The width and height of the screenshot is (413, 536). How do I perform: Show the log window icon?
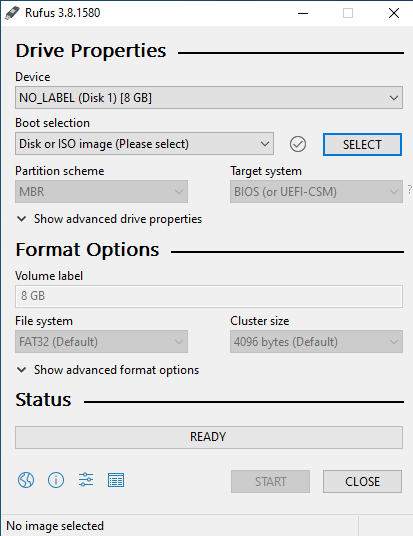click(x=116, y=480)
